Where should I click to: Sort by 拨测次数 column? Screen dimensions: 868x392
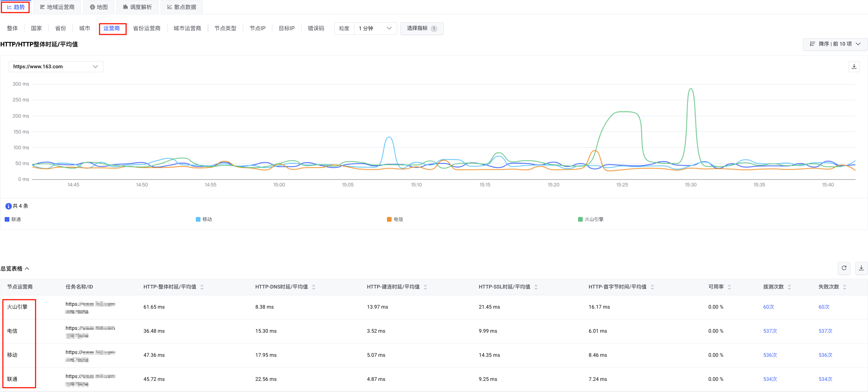[789, 287]
